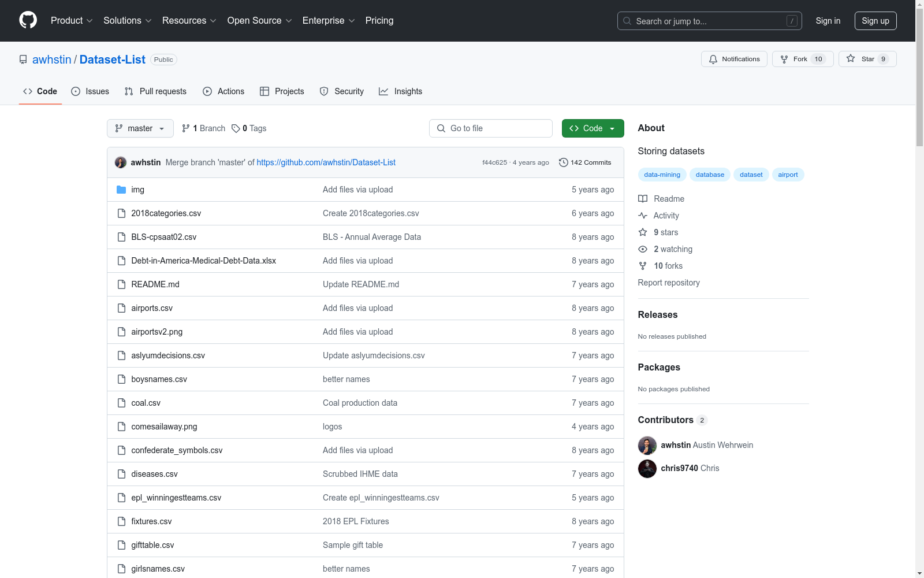Switch to the Actions tab

pos(223,91)
